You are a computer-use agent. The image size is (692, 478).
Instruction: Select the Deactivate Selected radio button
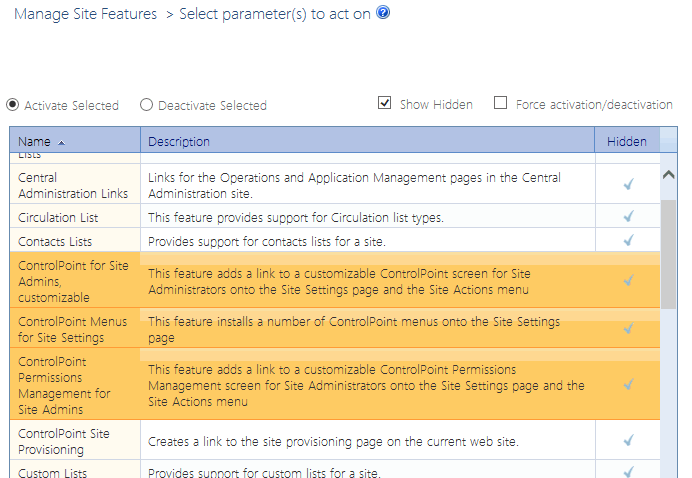147,105
